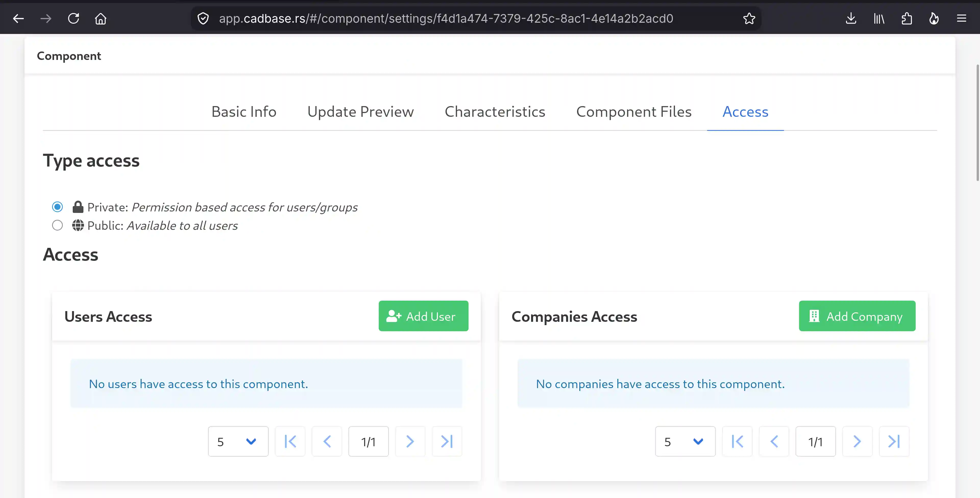Jump to last page in Companies Access
Screen dimensions: 980x498
(894, 441)
